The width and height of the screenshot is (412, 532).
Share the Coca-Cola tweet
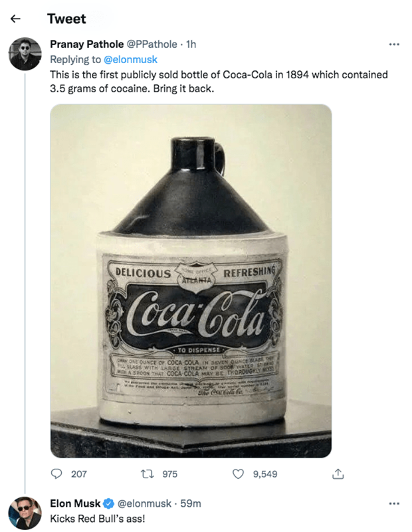pos(338,474)
